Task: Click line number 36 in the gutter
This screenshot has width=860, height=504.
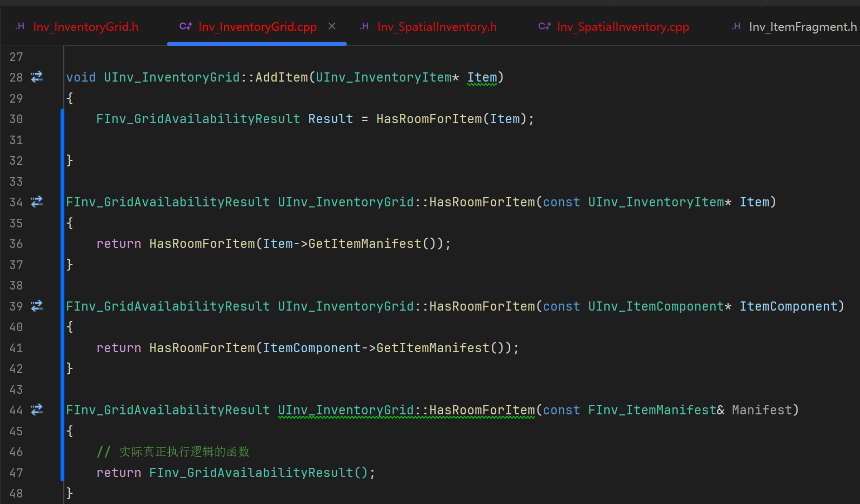Action: [16, 244]
